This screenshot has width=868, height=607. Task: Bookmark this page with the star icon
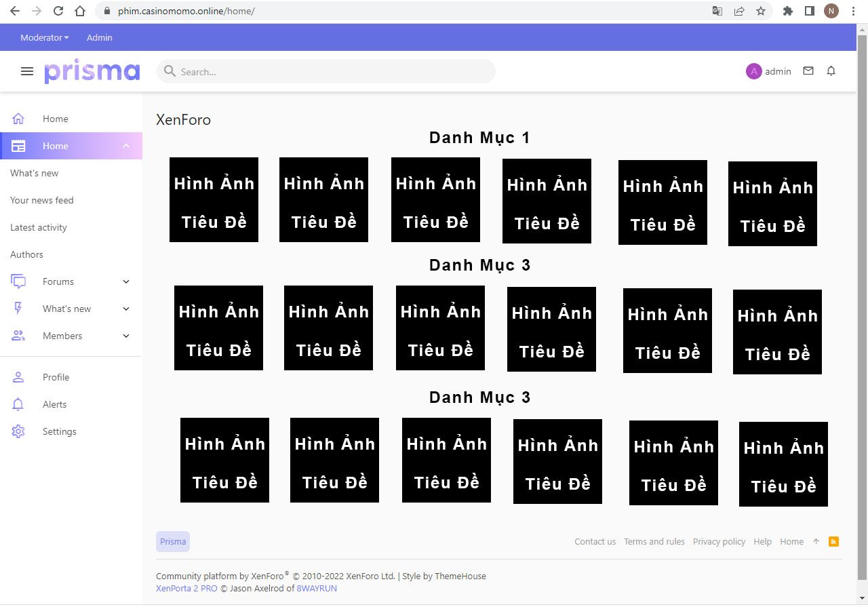pyautogui.click(x=760, y=11)
